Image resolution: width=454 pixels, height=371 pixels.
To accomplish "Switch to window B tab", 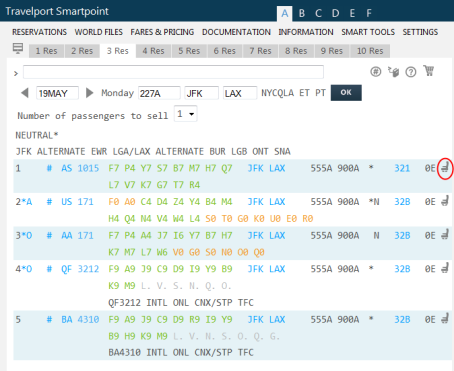I will coord(302,13).
